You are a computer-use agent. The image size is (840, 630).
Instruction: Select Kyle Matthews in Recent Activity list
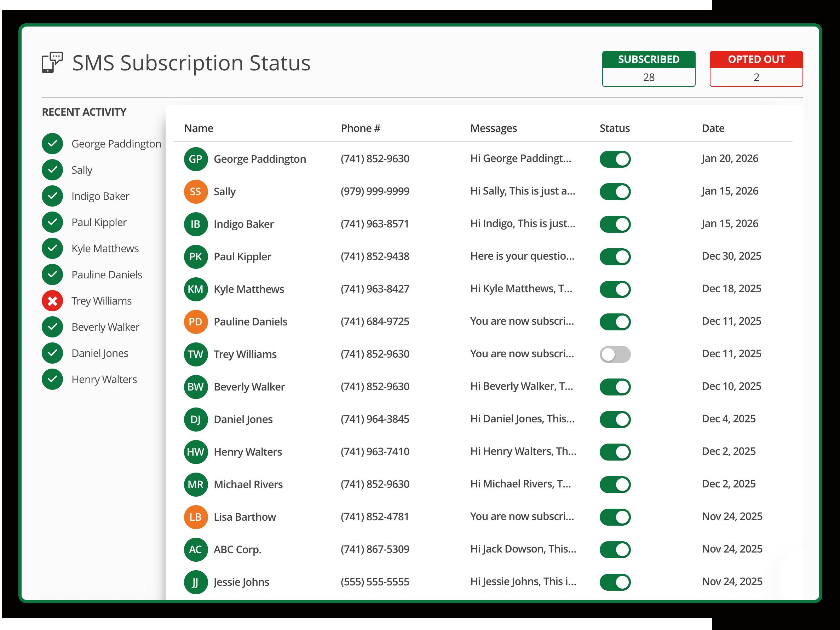pos(105,248)
